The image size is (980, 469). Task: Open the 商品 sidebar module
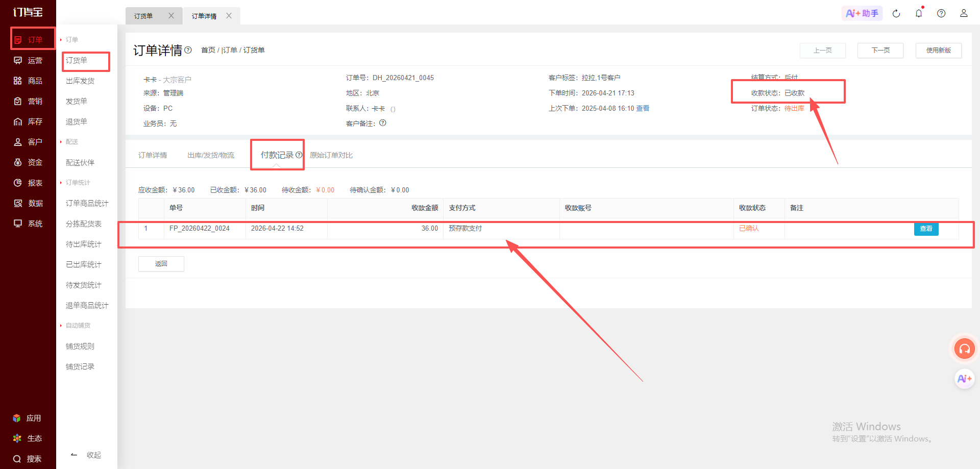[28, 81]
